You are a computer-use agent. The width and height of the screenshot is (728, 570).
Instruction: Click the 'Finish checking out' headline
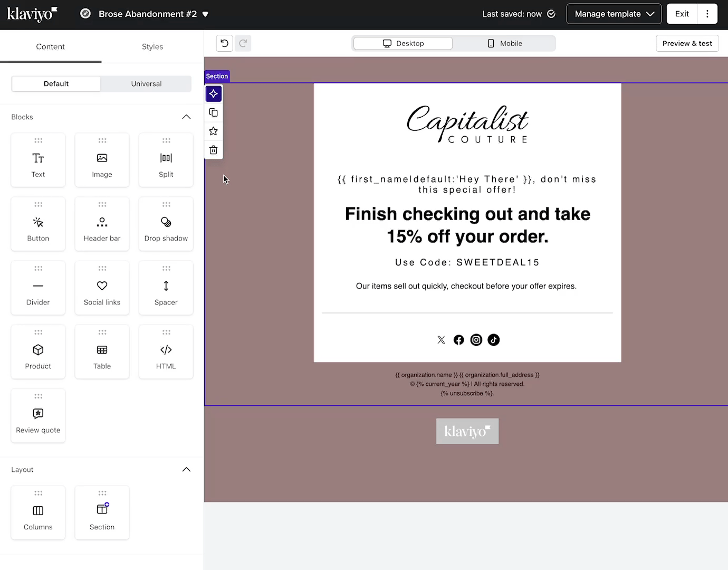click(x=467, y=225)
